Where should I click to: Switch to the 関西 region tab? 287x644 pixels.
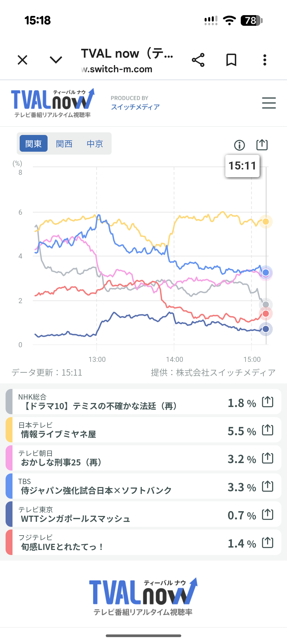(x=64, y=144)
